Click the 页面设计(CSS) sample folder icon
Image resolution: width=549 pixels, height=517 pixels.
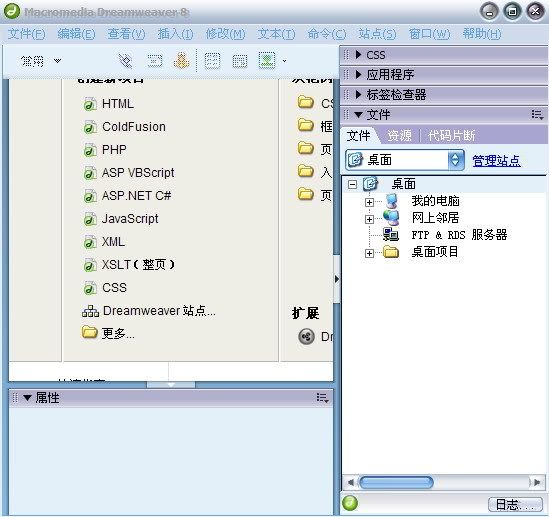click(306, 102)
